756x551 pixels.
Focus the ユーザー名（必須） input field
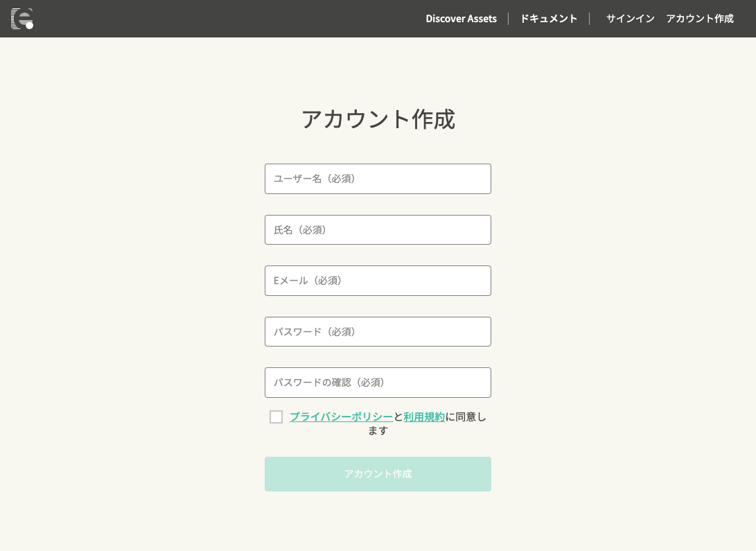378,179
